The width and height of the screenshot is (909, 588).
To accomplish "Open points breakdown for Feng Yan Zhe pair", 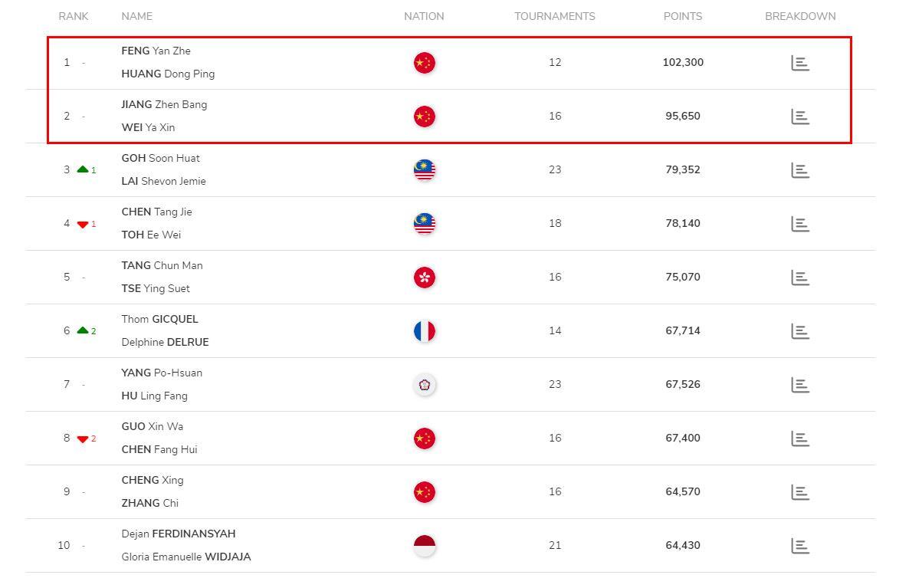I will coord(800,63).
